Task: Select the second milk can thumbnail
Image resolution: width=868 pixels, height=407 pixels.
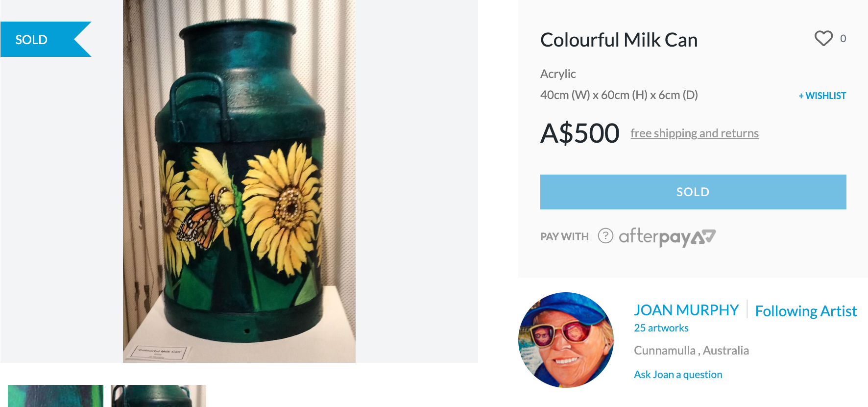Action: [x=158, y=396]
